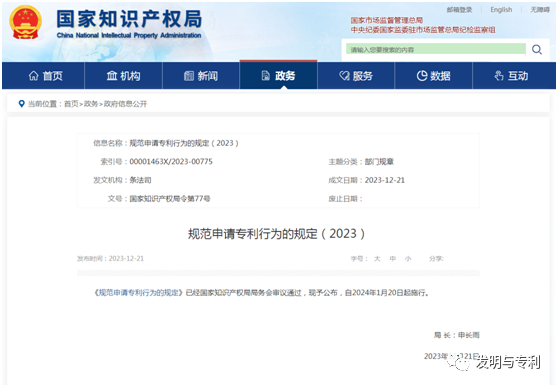Go to 首页 in the breadcrumb
Viewport: 558px width, 387px height.
click(x=71, y=104)
